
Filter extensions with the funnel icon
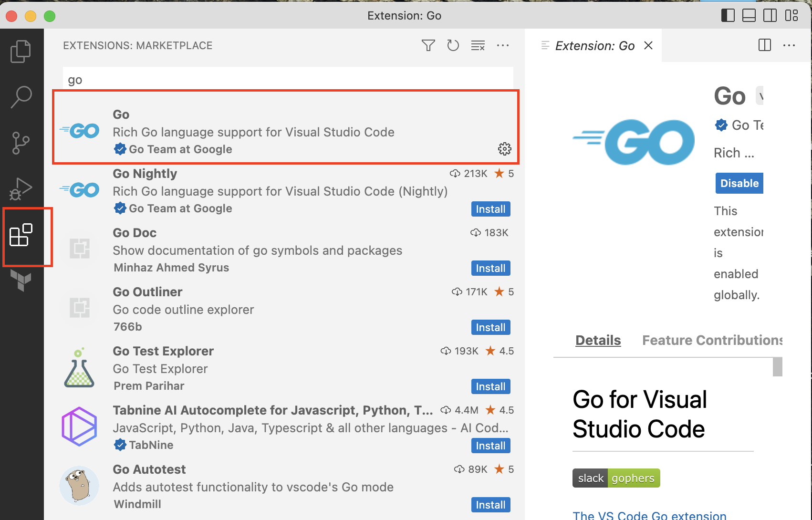[x=428, y=45]
